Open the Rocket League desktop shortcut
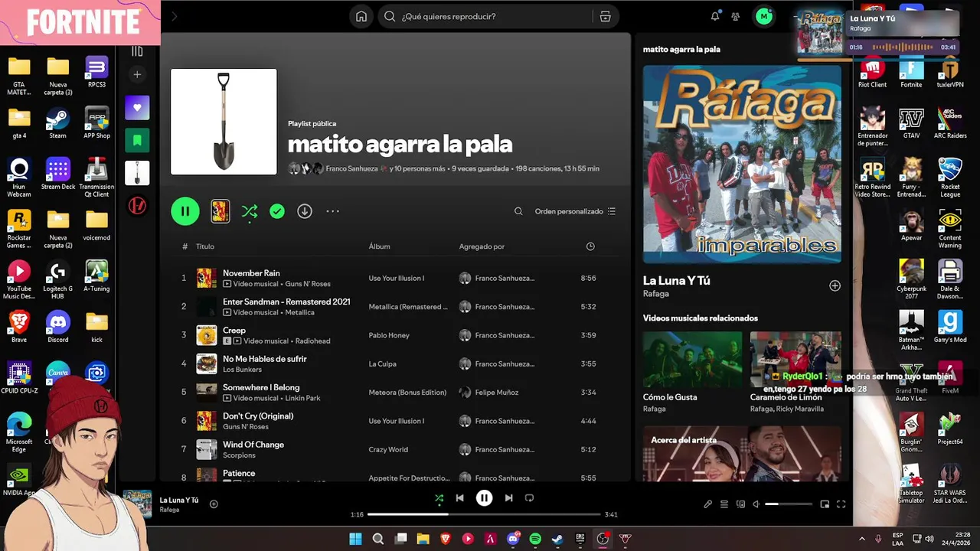Screen dimensions: 980x551 coord(950,178)
